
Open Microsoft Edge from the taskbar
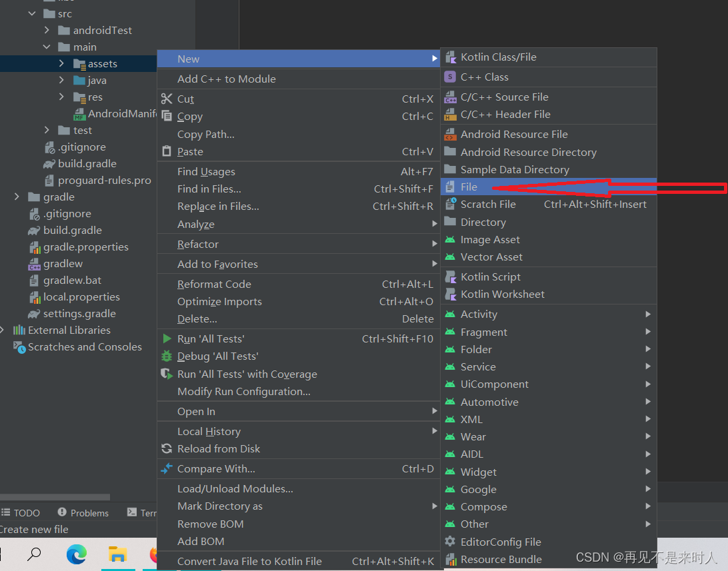pos(76,554)
